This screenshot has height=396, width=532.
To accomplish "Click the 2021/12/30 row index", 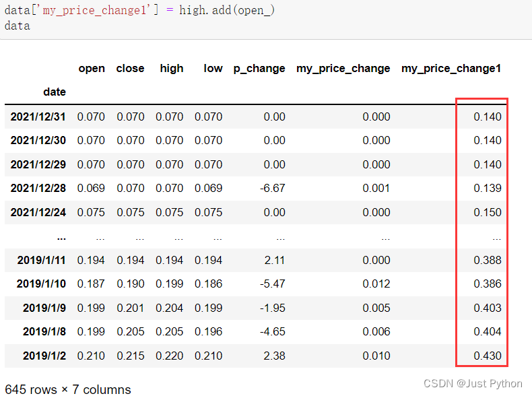I will 38,141.
